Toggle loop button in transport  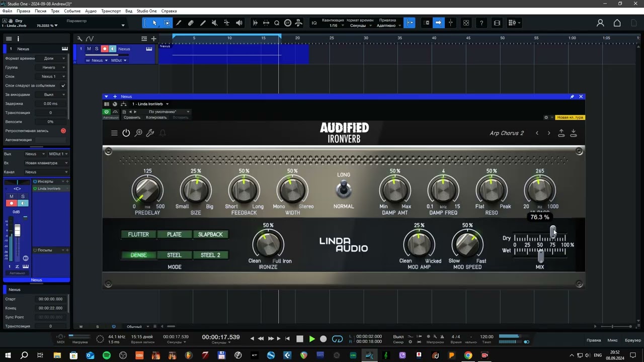coord(337,339)
